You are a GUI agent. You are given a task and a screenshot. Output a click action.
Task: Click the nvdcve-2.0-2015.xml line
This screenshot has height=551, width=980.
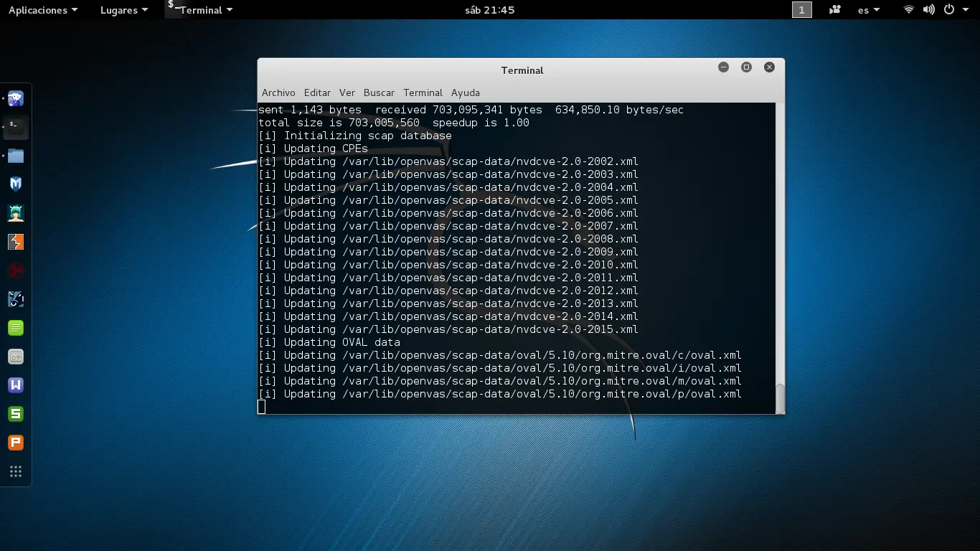(448, 329)
